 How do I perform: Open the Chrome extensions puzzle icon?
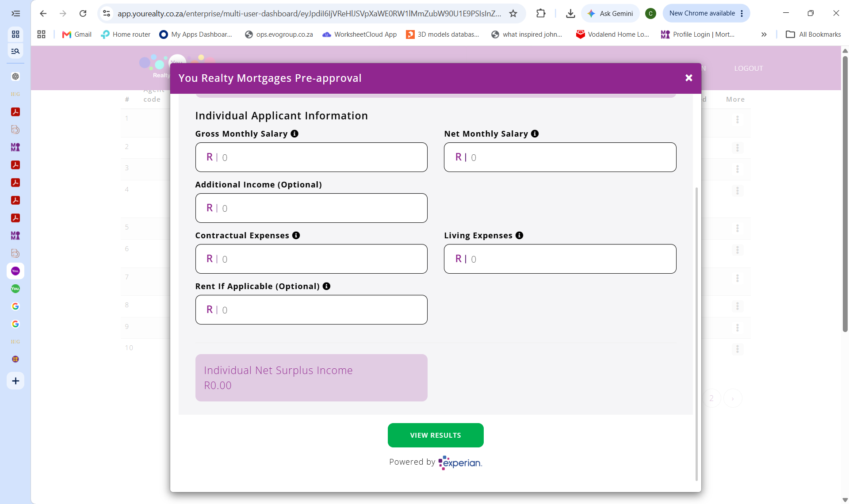tap(540, 13)
